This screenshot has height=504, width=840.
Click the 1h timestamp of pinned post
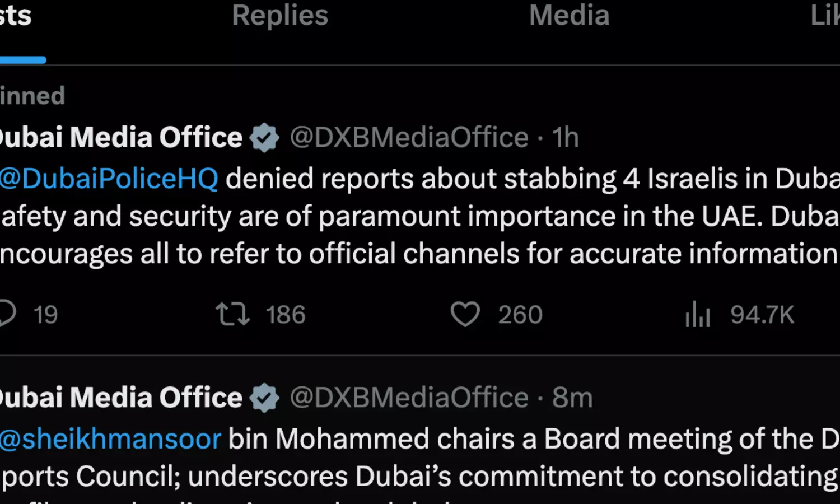click(565, 138)
